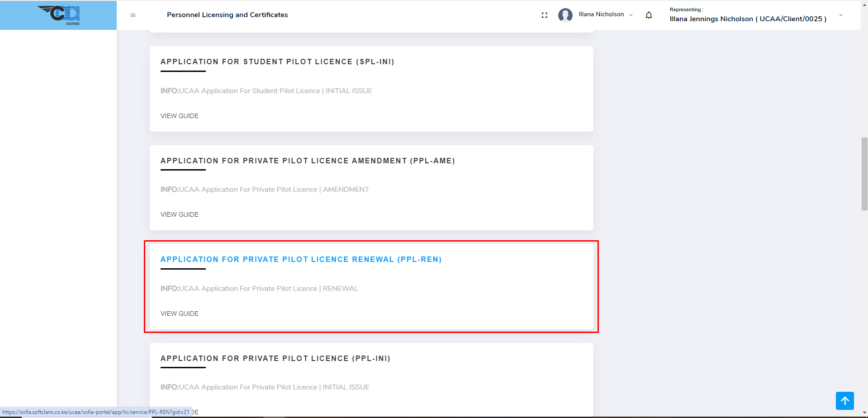Click the Illana Nicholson username text
This screenshot has height=418, width=868.
click(x=601, y=14)
